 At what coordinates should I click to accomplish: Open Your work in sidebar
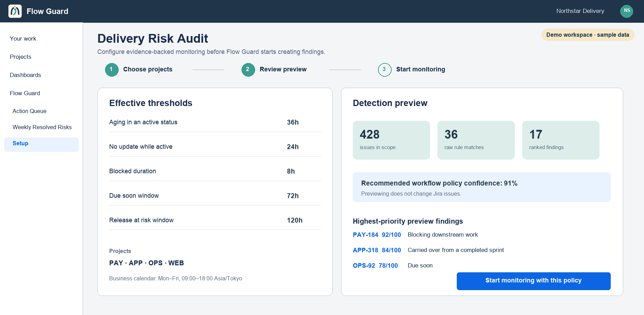[x=23, y=38]
